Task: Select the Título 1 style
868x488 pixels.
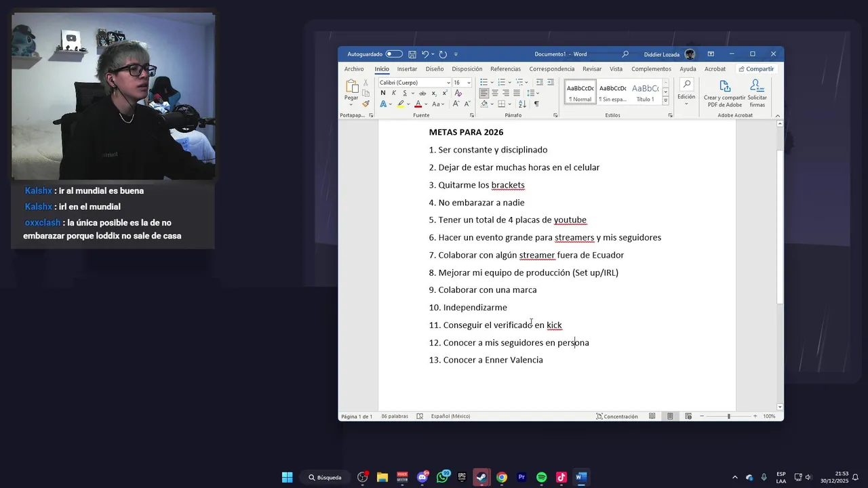Action: [645, 91]
